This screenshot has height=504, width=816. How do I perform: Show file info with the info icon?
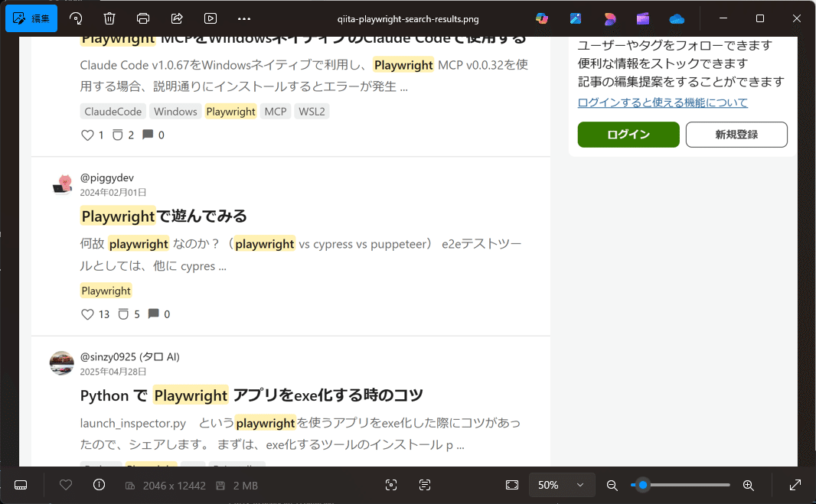[99, 485]
